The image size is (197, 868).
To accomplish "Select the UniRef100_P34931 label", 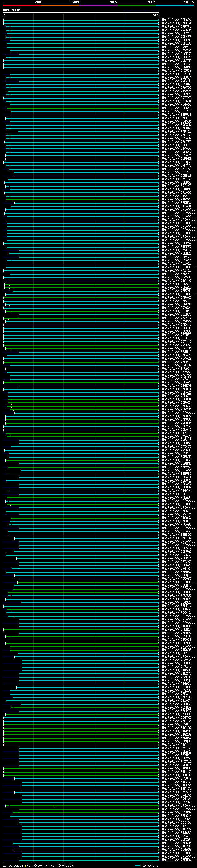I will click(177, 684).
